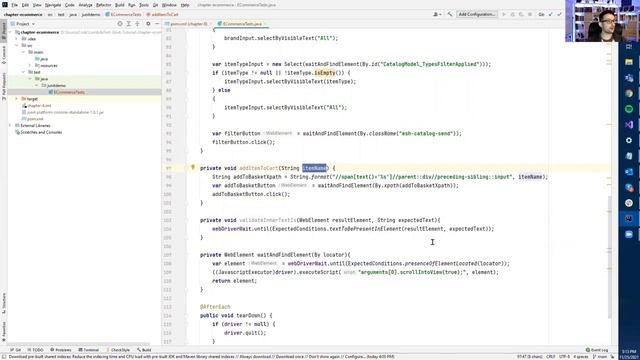Expand the target folder
Image resolution: width=640 pixels, height=360 pixels.
pos(17,99)
